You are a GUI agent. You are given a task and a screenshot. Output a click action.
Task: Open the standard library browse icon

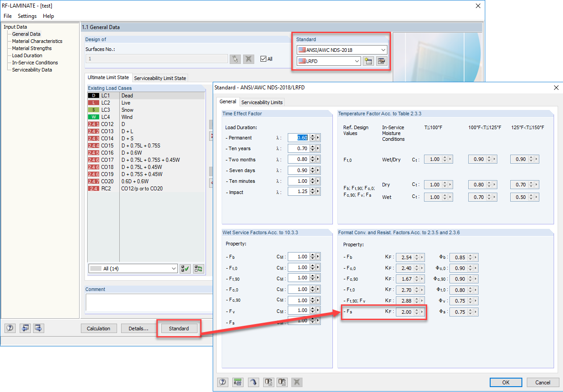click(381, 61)
